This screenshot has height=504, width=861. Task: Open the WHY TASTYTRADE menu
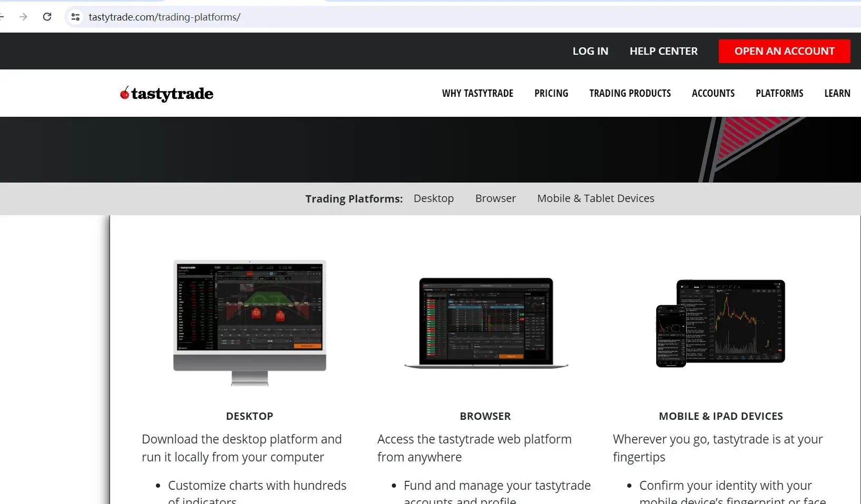(478, 93)
